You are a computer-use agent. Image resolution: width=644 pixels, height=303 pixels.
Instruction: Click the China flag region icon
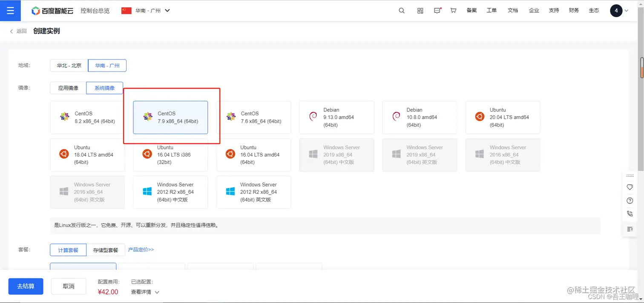(126, 11)
